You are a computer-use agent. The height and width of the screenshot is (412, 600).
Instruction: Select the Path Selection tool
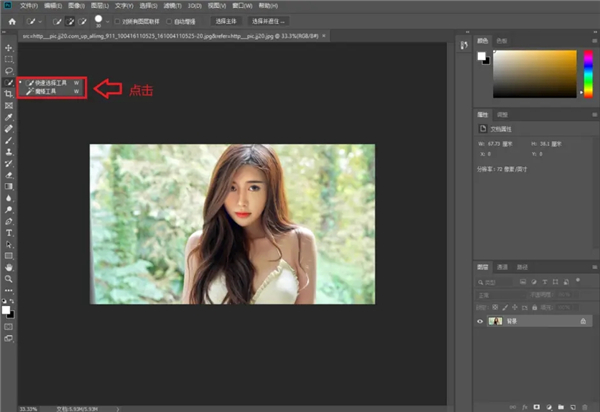click(8, 244)
